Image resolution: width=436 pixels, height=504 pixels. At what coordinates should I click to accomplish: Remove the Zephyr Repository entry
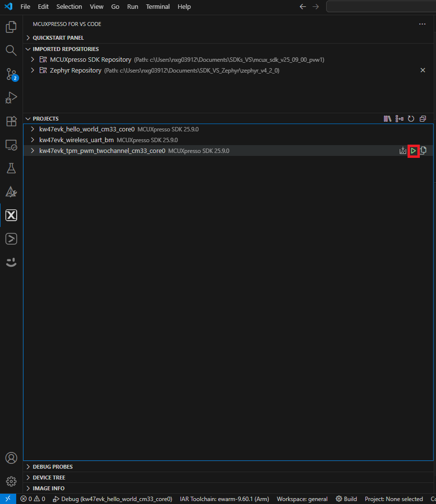423,70
